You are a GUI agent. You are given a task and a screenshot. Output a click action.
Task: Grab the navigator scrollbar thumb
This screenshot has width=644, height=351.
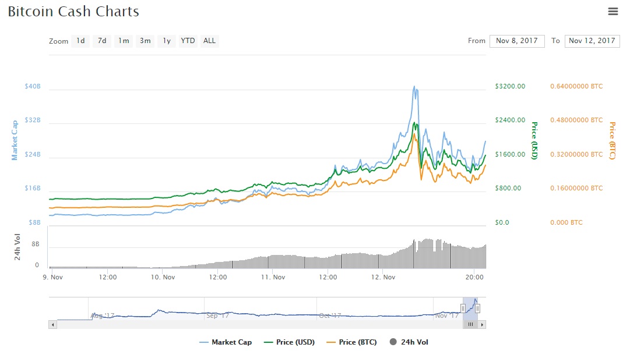pyautogui.click(x=470, y=324)
